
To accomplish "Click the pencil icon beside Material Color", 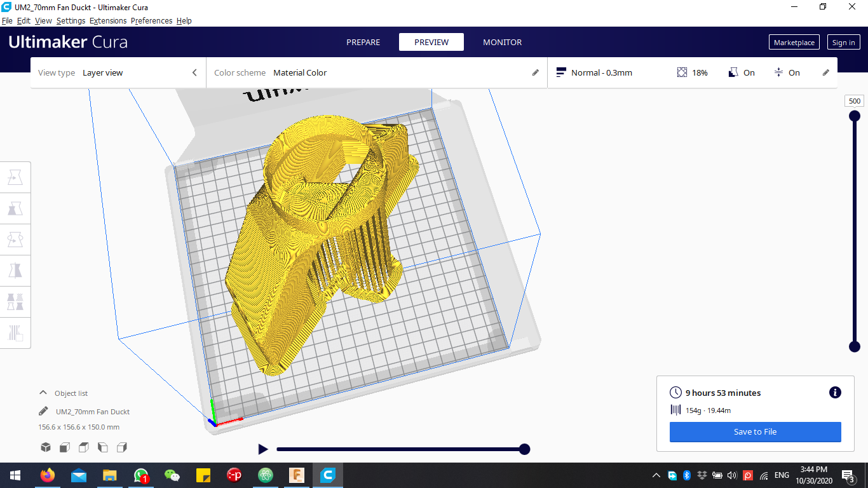I will [535, 72].
